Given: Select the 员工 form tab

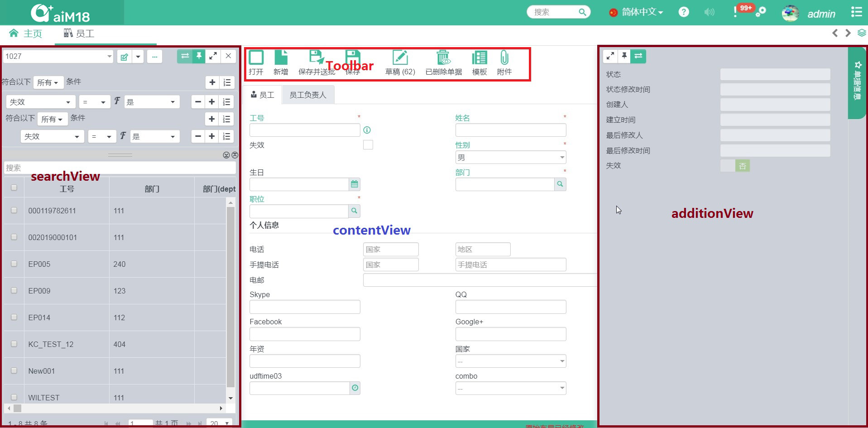Looking at the screenshot, I should click(x=263, y=95).
